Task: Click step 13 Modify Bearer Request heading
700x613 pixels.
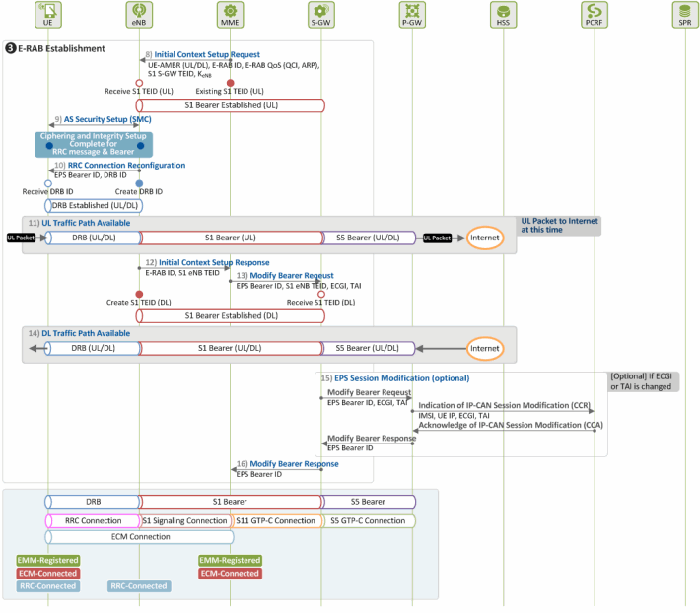Action: (x=292, y=276)
